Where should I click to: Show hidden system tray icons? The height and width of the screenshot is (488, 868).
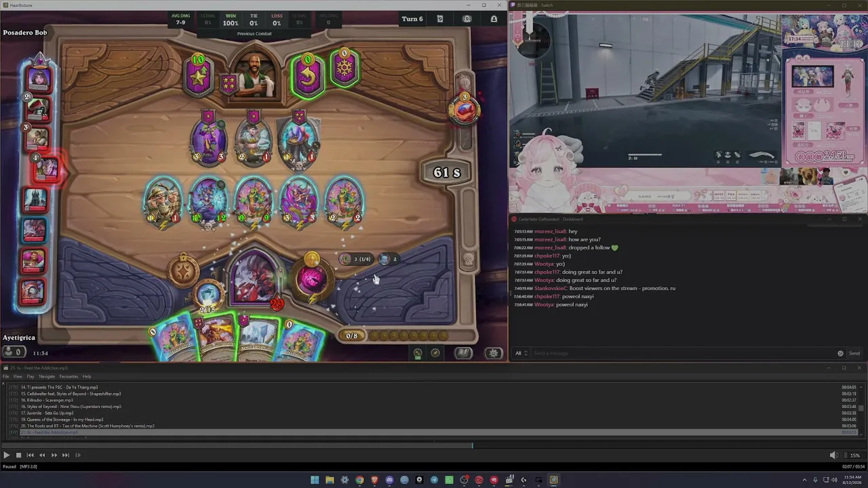pos(806,480)
